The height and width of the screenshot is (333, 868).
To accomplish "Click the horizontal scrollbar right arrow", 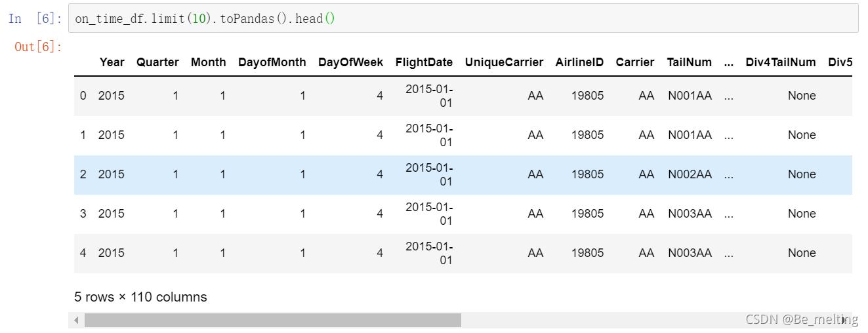I will [x=844, y=321].
